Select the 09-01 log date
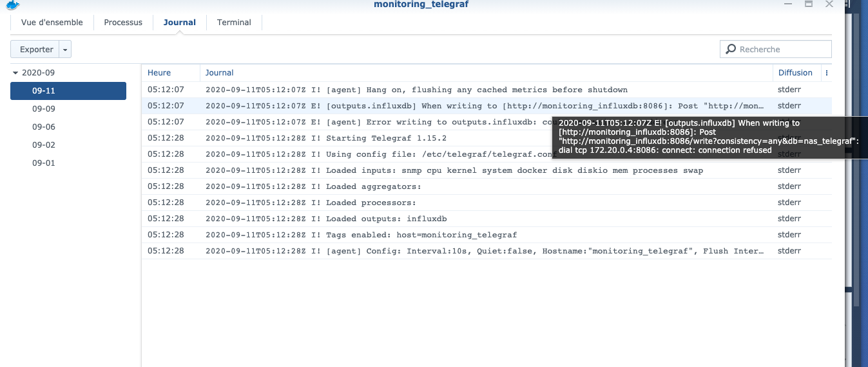Viewport: 868px width, 367px height. pos(68,163)
